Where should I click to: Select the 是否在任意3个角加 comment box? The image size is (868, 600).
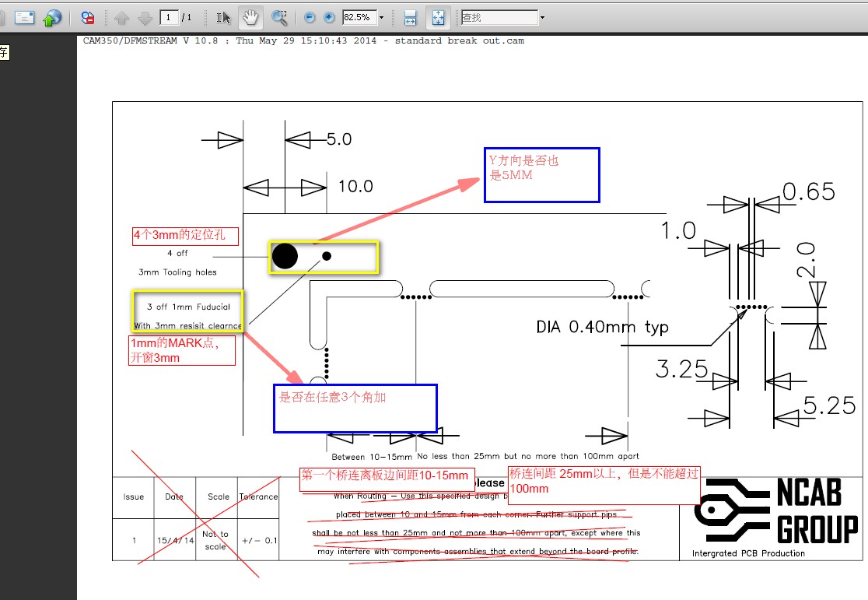tap(355, 409)
